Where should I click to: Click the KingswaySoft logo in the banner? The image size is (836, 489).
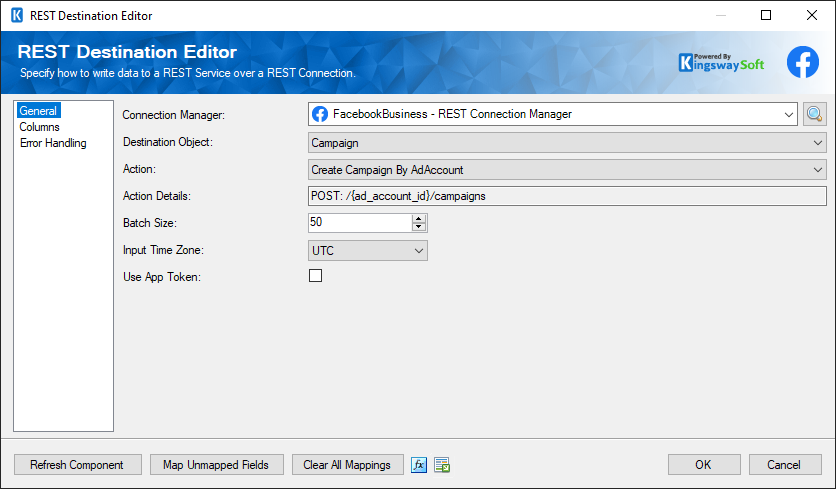click(x=721, y=62)
